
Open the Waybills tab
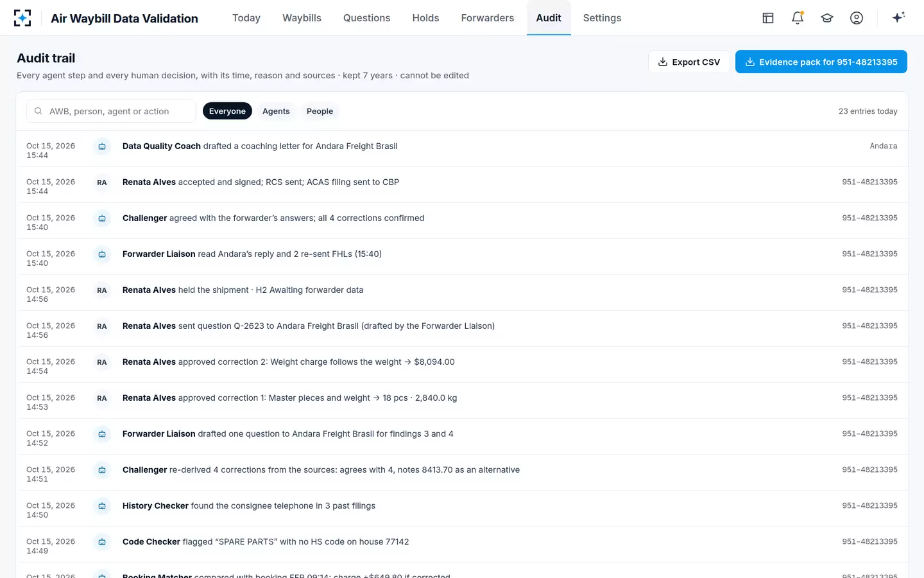point(302,18)
